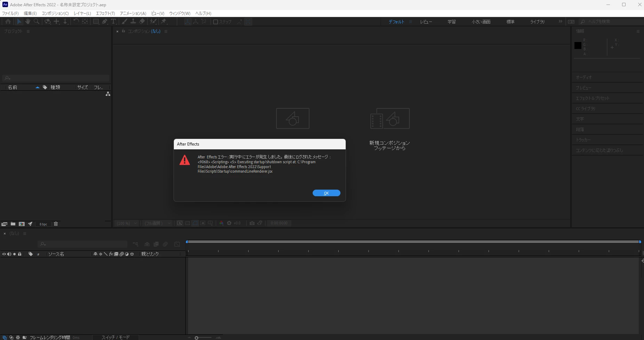Switch to the デフォルト workspace

(396, 22)
